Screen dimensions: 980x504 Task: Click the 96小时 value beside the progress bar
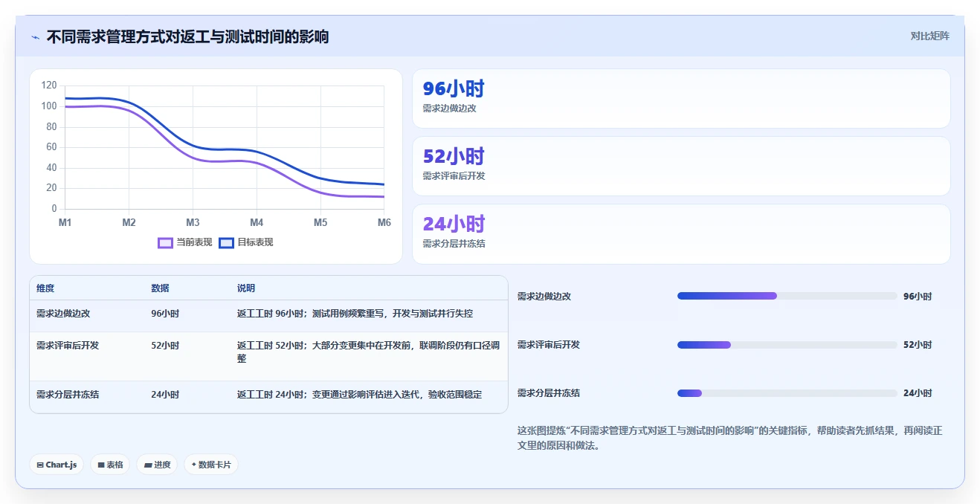coord(918,296)
